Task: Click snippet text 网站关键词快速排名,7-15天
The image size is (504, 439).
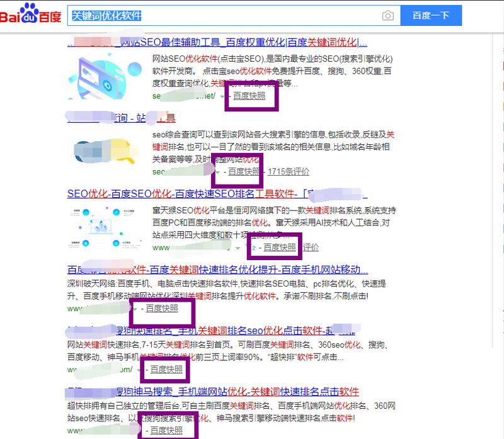Action: tap(228, 351)
